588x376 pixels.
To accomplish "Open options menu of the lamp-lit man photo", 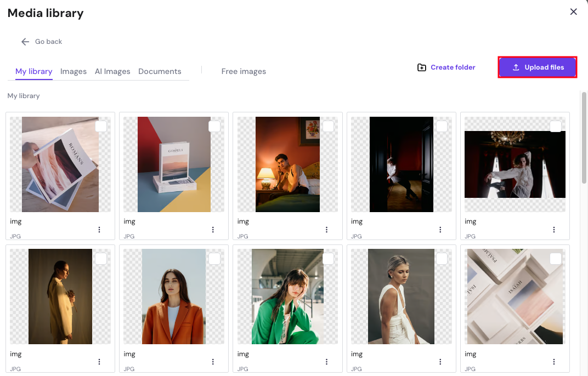I will tap(326, 229).
